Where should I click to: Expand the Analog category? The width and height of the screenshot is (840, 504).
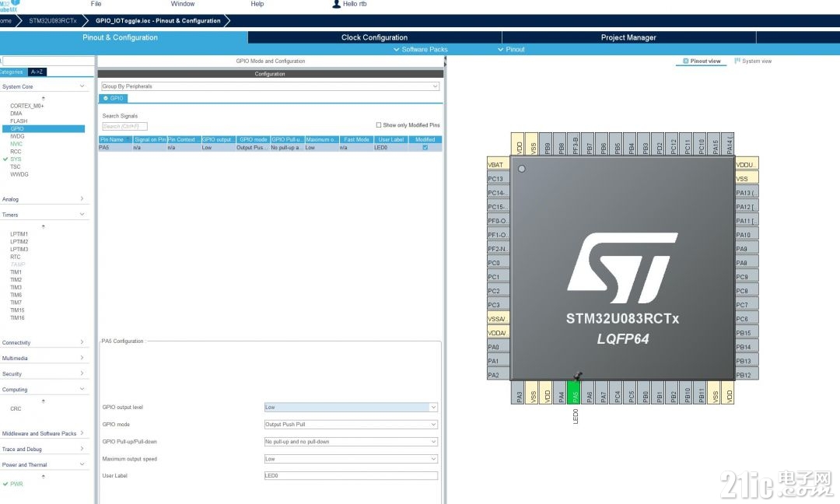[82, 198]
